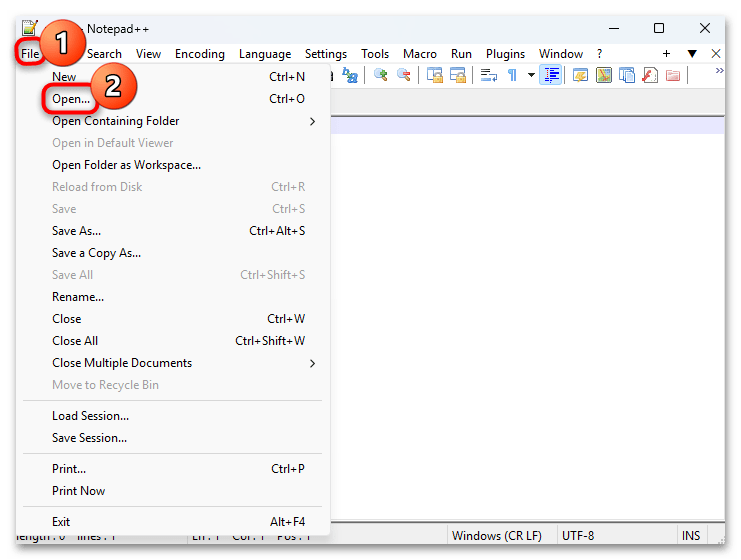Click the Synchronize Horizontal Scrolling icon

click(x=457, y=75)
